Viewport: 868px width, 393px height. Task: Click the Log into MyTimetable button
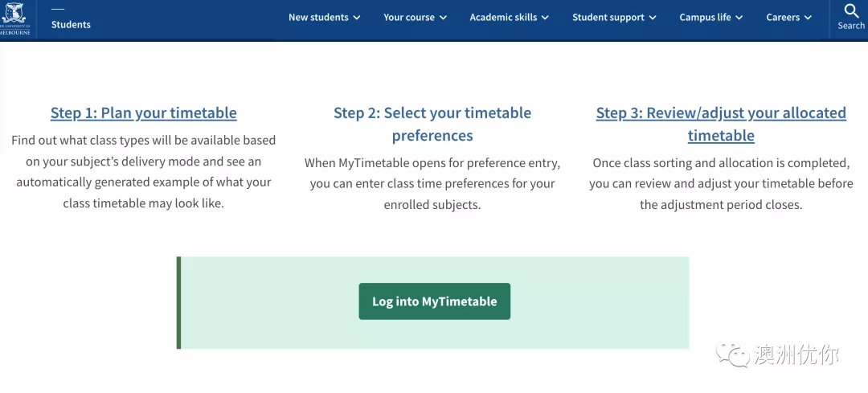tap(435, 301)
